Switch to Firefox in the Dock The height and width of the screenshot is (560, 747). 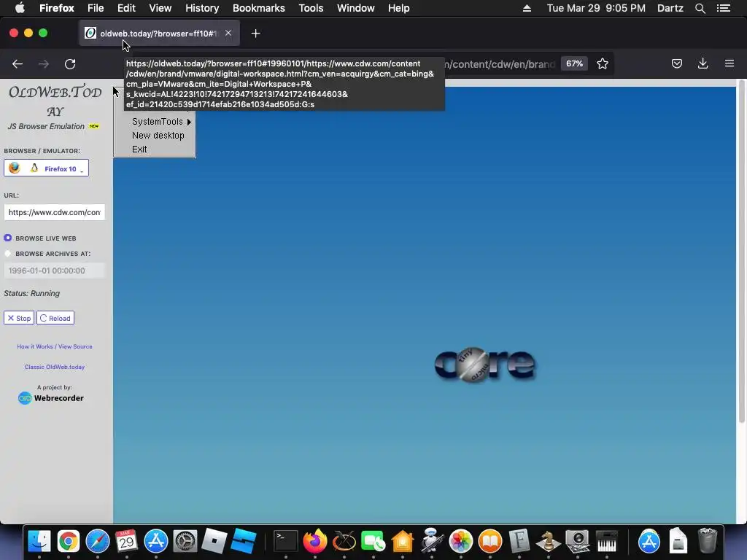click(x=315, y=541)
